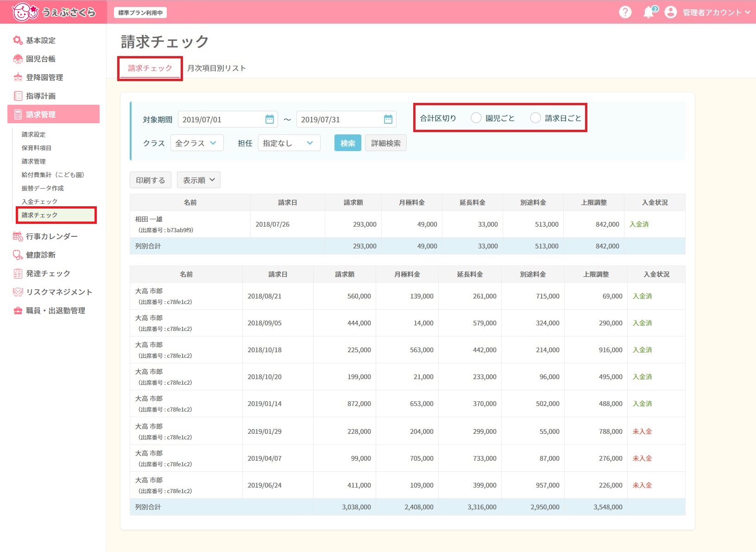Viewport: 756px width, 552px height.
Task: Click 大高 市郎 name in 2018/10/20 row
Action: [149, 372]
